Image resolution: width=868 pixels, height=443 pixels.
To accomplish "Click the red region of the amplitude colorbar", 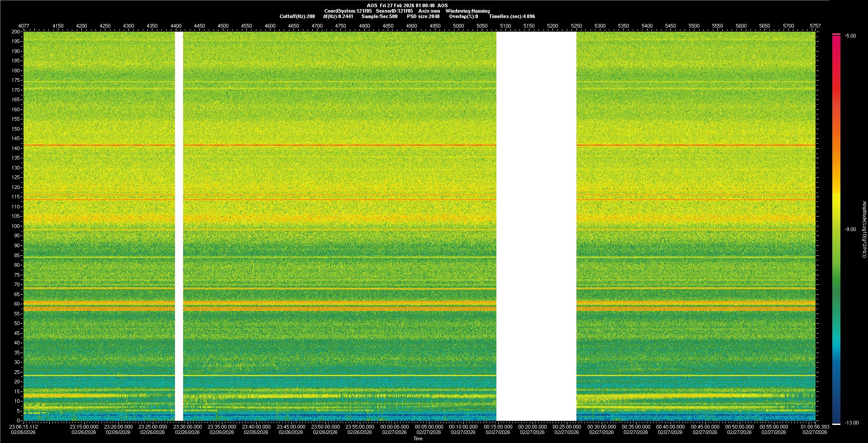I will coord(836,90).
